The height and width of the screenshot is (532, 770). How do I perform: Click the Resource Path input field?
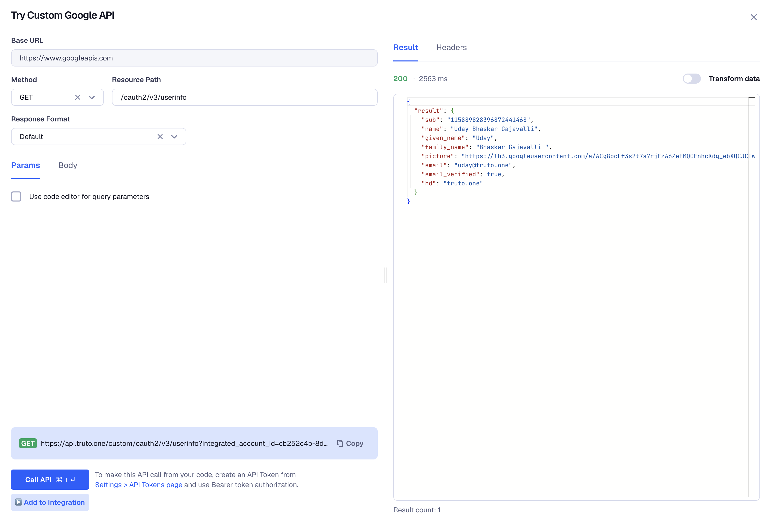[244, 97]
